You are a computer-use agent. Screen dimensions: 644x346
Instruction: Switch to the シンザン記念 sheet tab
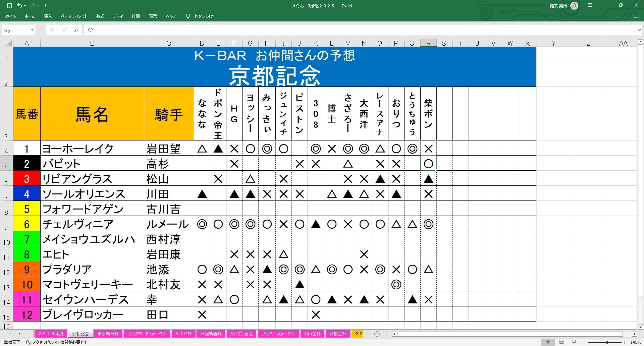(x=241, y=334)
